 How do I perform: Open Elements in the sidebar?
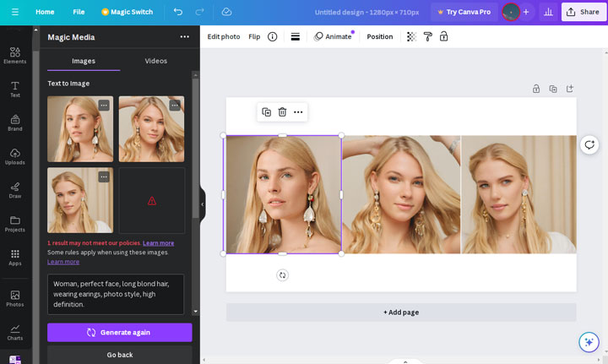click(15, 56)
